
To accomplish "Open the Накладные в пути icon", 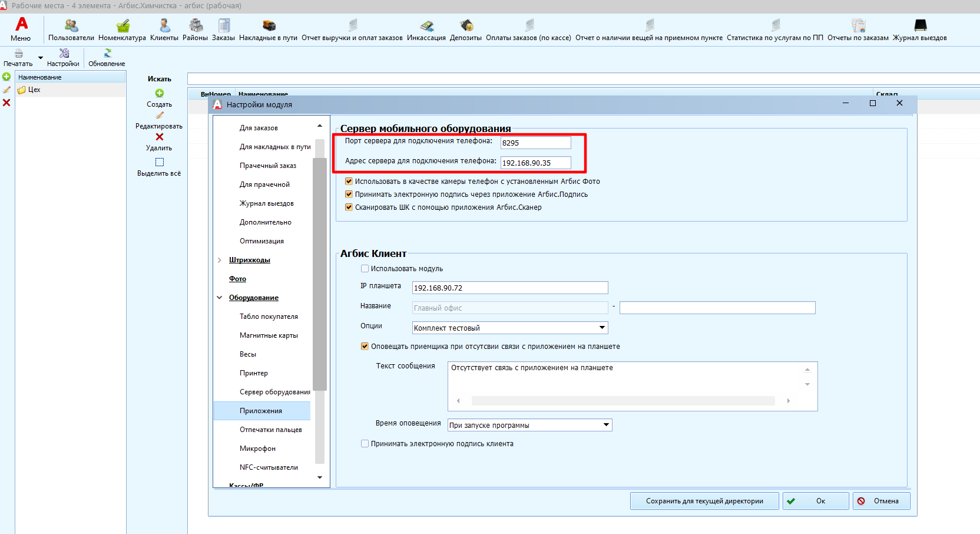I will (269, 25).
